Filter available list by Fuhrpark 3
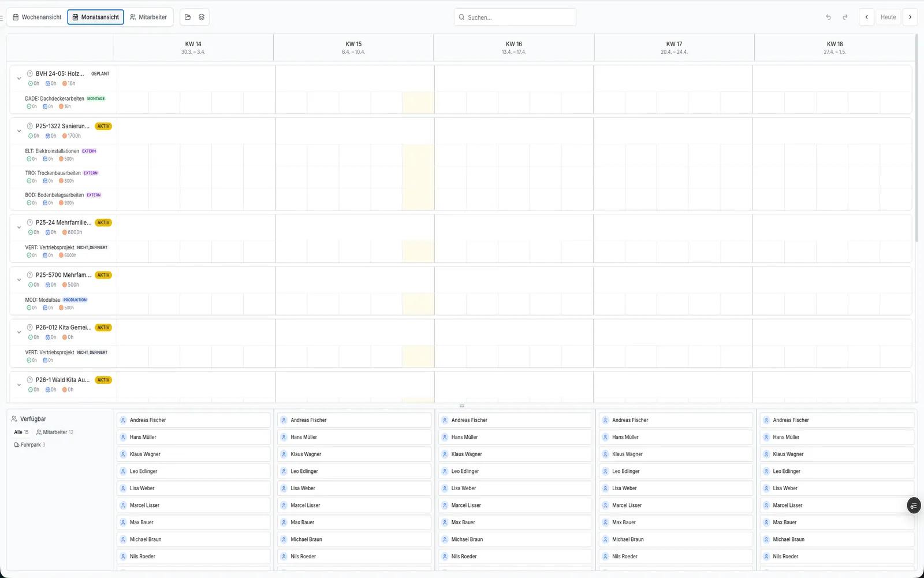Screen dimensions: 924x578 click(x=29, y=445)
